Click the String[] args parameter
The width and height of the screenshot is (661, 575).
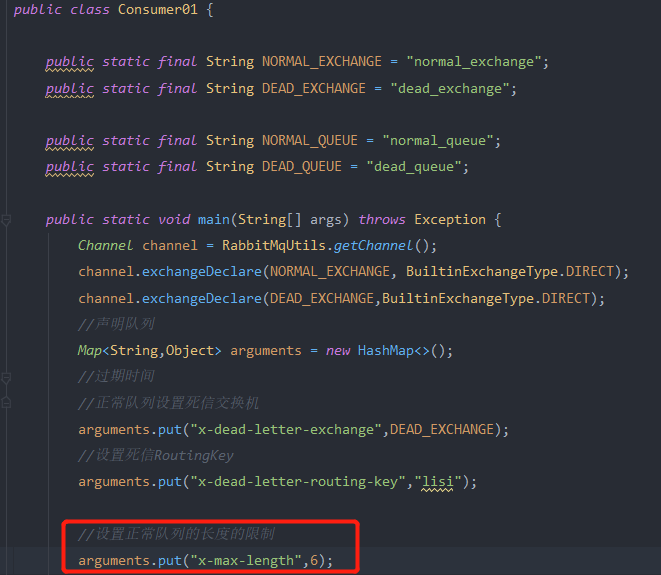click(290, 220)
